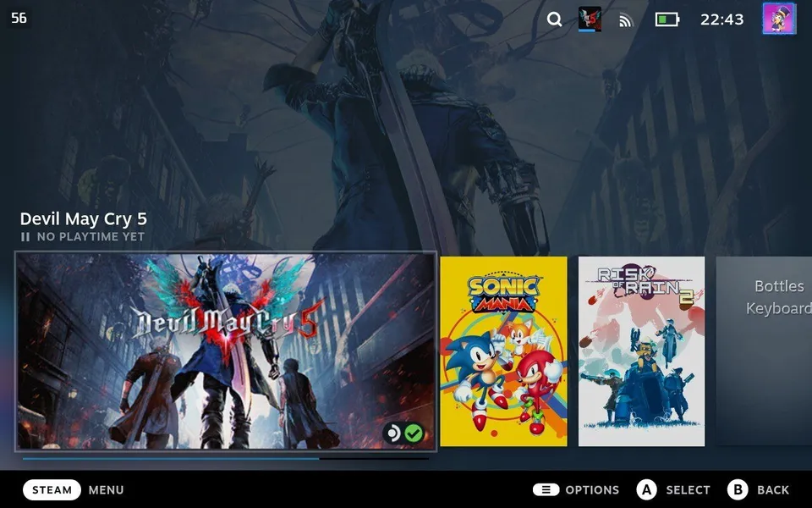Click the B BACK button glyph
Image resolution: width=812 pixels, height=508 pixels.
738,490
